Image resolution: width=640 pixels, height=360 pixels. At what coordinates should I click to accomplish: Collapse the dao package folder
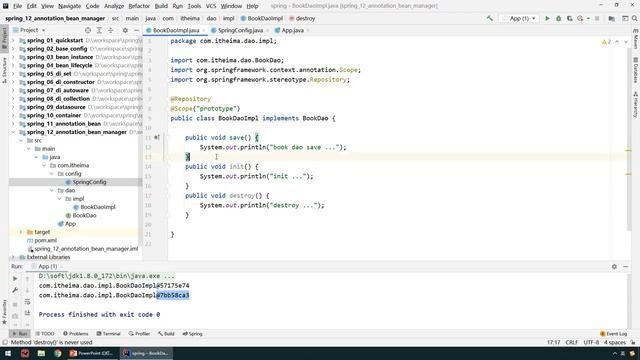[51, 191]
